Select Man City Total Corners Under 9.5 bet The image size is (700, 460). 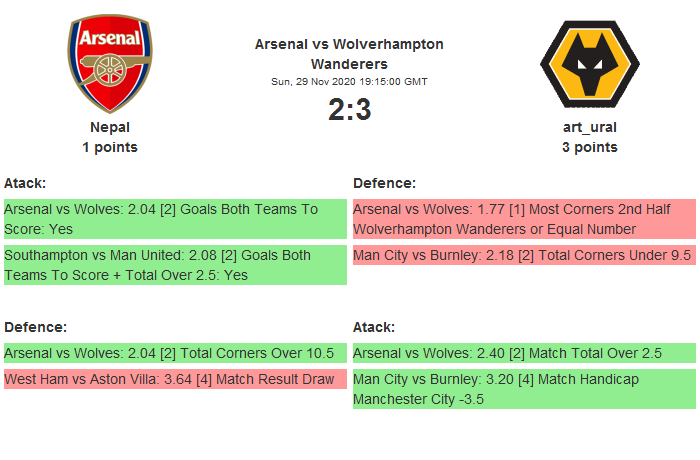(x=524, y=255)
